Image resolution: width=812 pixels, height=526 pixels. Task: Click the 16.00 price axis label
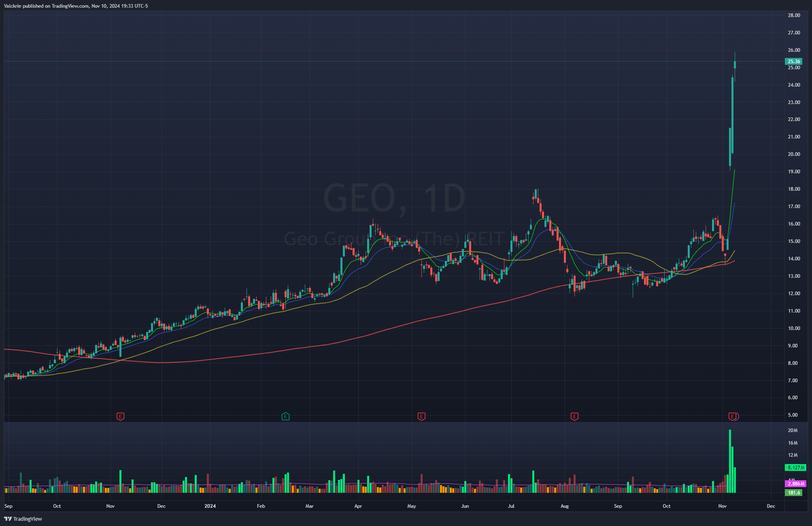pos(794,224)
